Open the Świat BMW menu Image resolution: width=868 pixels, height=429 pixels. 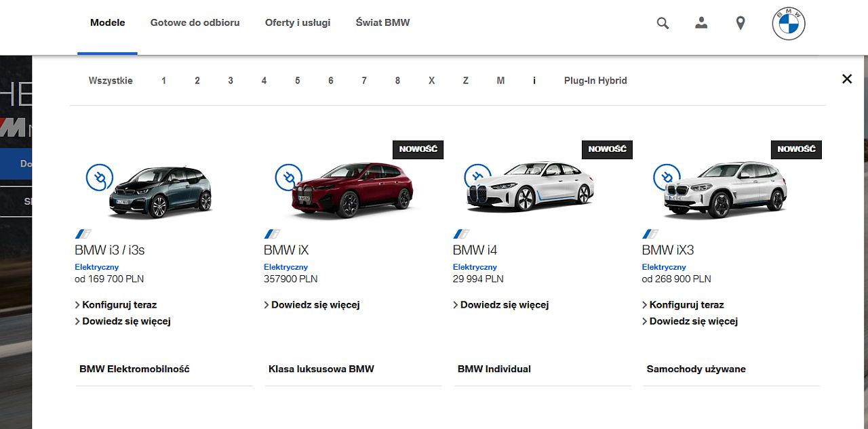coord(383,22)
